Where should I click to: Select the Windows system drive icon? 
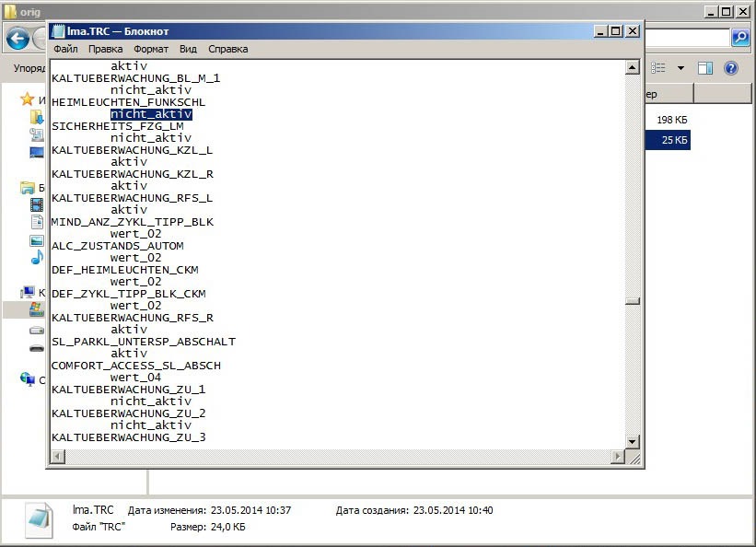36,309
